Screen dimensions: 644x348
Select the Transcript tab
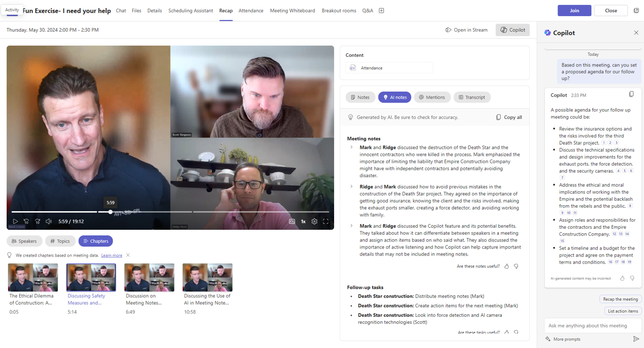(x=472, y=97)
